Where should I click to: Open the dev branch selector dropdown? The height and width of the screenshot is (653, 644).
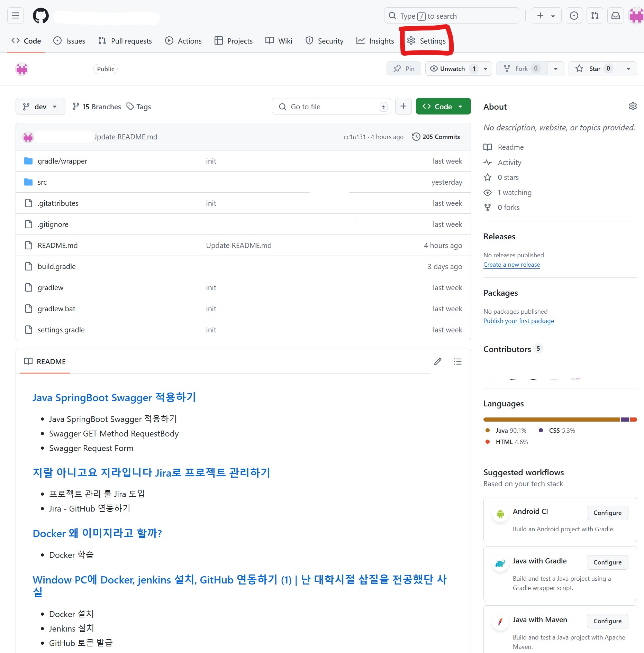point(40,107)
